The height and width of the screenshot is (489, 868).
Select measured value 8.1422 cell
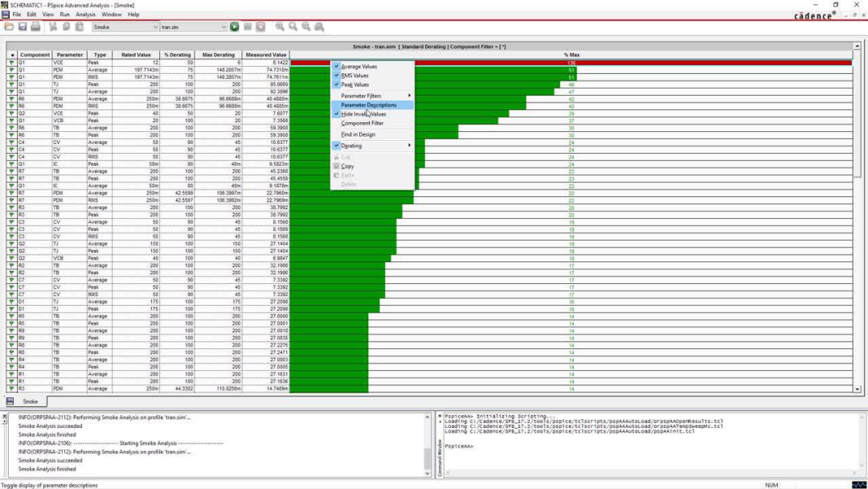266,63
